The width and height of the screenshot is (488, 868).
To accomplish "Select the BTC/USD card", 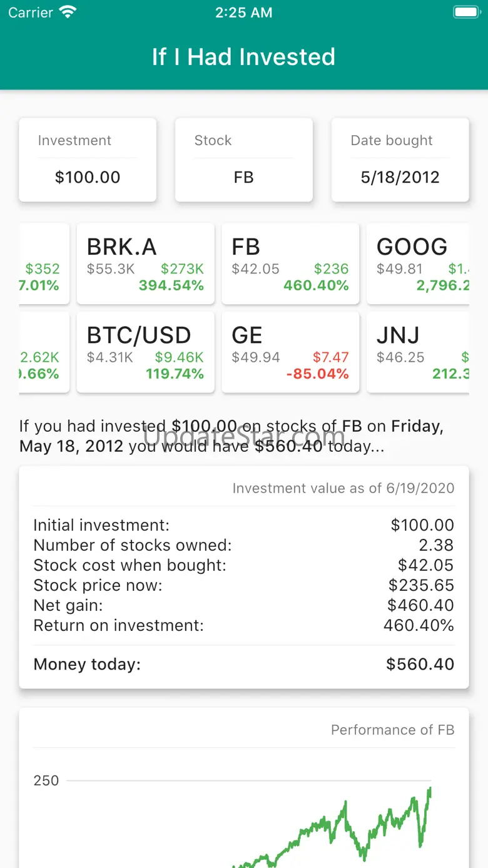I will pos(145,353).
